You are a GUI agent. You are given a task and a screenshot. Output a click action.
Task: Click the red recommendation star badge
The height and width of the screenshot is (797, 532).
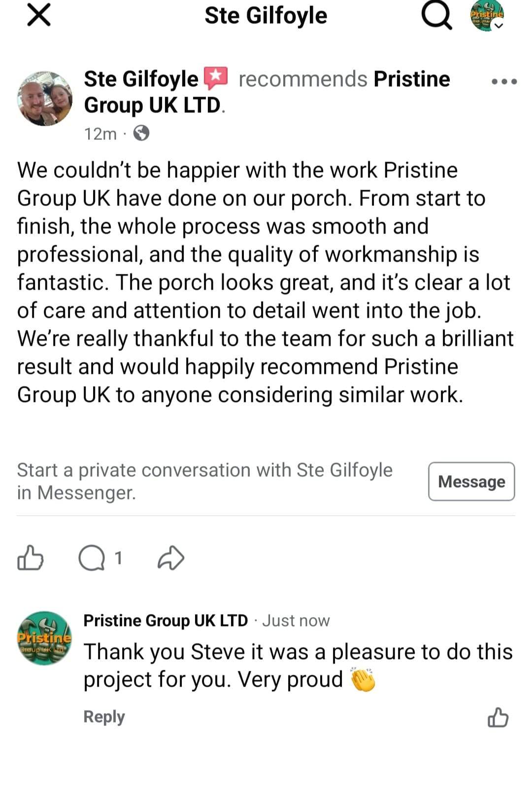click(x=216, y=78)
